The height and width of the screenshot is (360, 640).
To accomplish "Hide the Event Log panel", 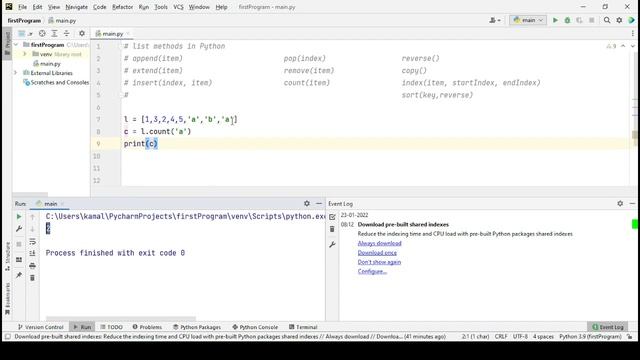I will tap(632, 203).
